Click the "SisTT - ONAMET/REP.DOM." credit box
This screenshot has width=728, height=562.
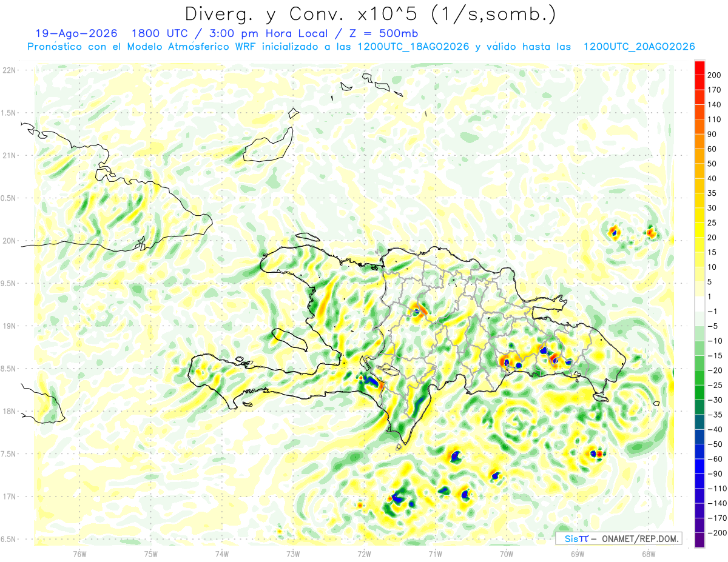[x=618, y=538]
